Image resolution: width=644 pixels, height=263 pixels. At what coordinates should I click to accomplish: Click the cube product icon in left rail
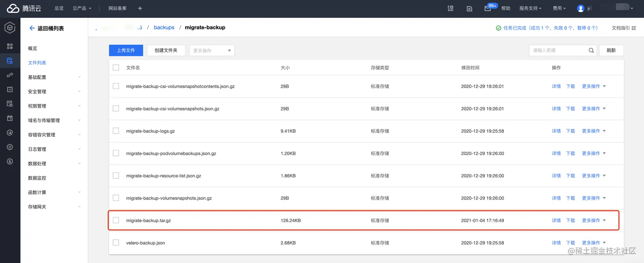(10, 28)
